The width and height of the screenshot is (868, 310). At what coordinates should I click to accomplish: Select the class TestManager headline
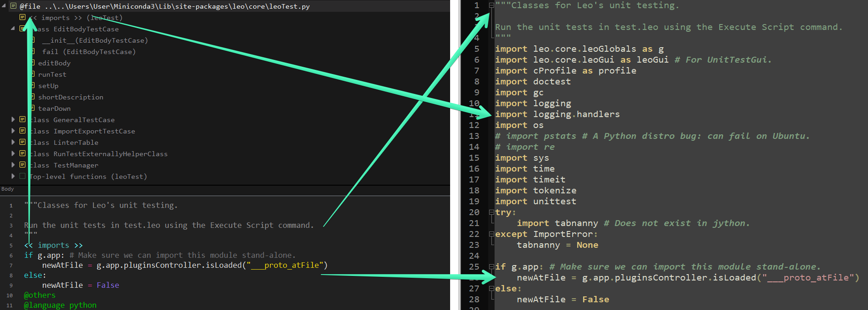(x=64, y=165)
